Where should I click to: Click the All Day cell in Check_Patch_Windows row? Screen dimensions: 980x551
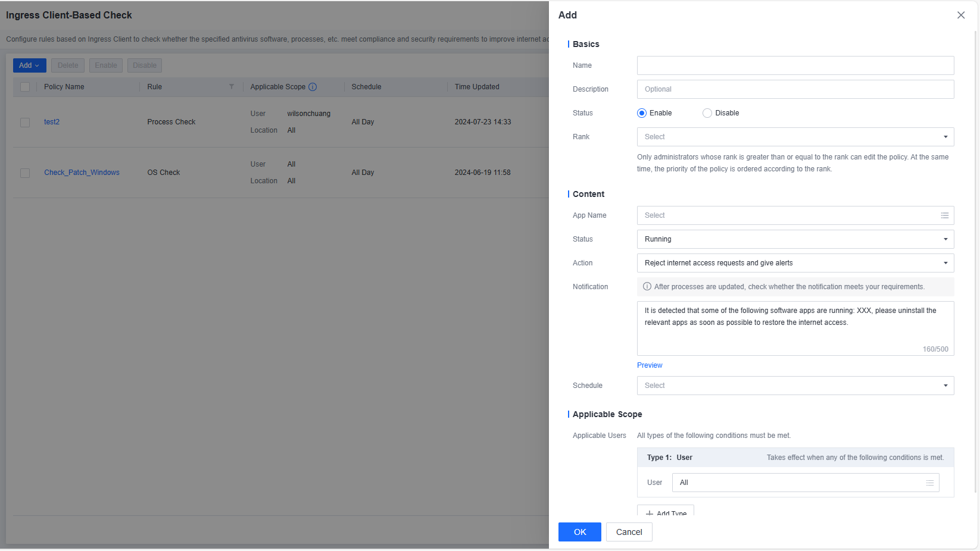[363, 173]
